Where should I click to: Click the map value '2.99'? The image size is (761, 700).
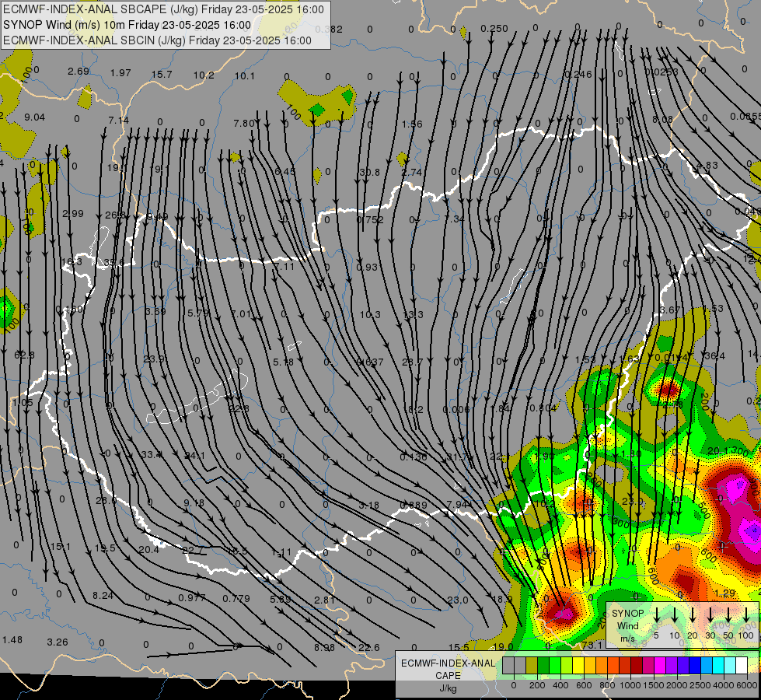tap(73, 213)
